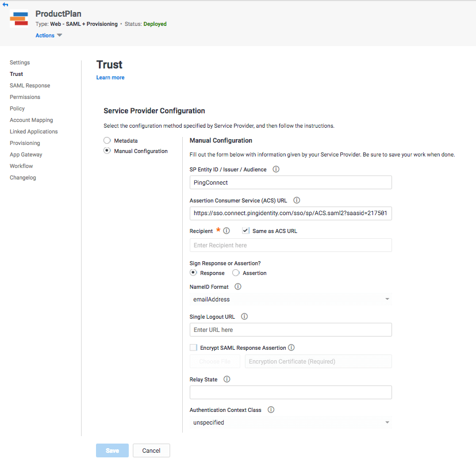Screen dimensions: 476x466
Task: Open SAML Response section
Action: click(30, 85)
